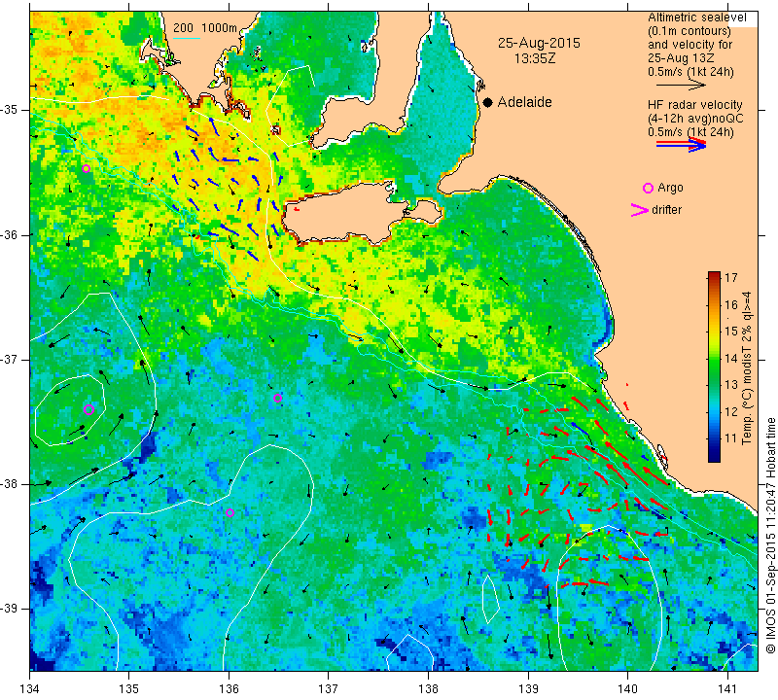Viewport: 778px width, 700px height.
Task: Click the magenta drifter symbol in legend
Action: coord(640,210)
